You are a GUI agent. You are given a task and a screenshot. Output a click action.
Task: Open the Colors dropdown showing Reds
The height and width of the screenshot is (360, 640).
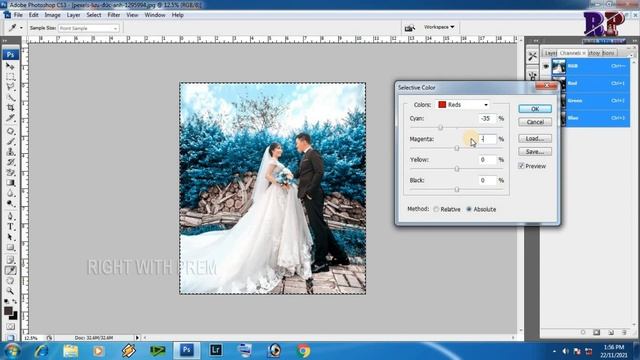click(463, 105)
